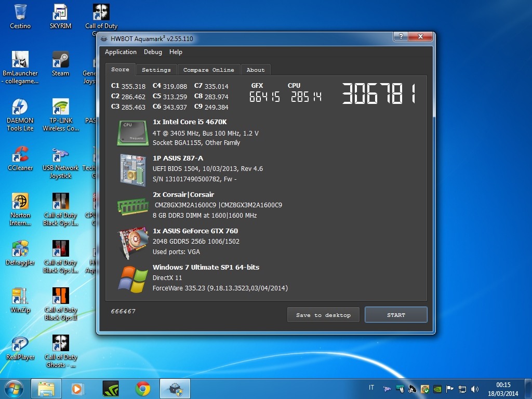Click the motherboard icon beside ASUS Z87-A
The image size is (532, 399).
pyautogui.click(x=132, y=170)
